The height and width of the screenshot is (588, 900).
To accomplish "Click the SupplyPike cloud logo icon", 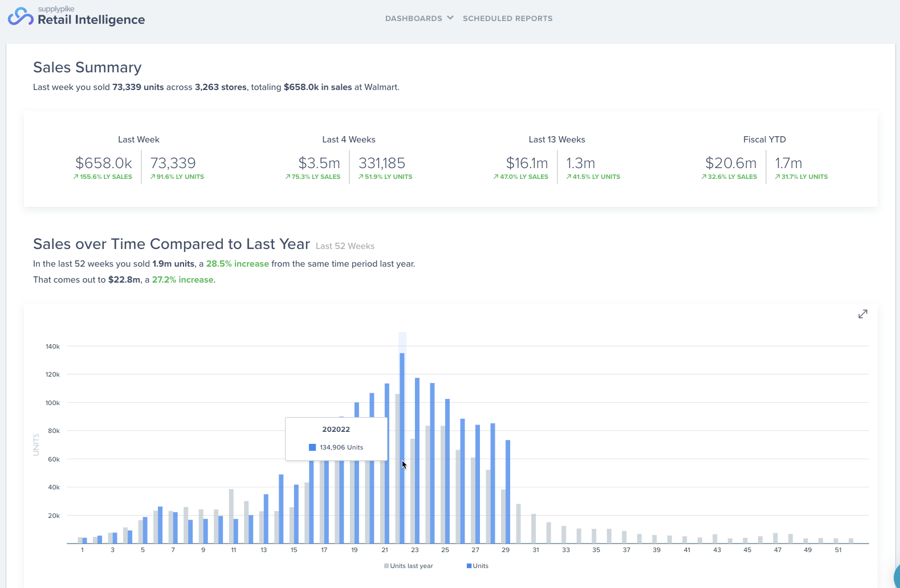I will click(21, 16).
